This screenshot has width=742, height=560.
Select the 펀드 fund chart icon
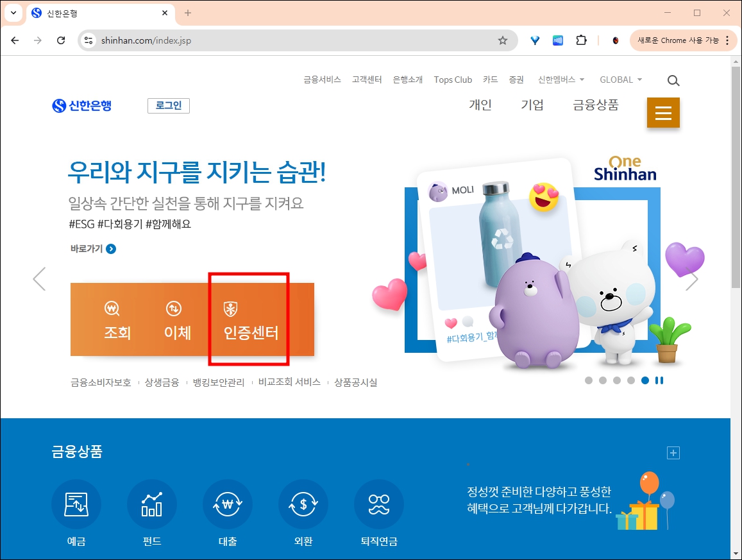point(152,504)
